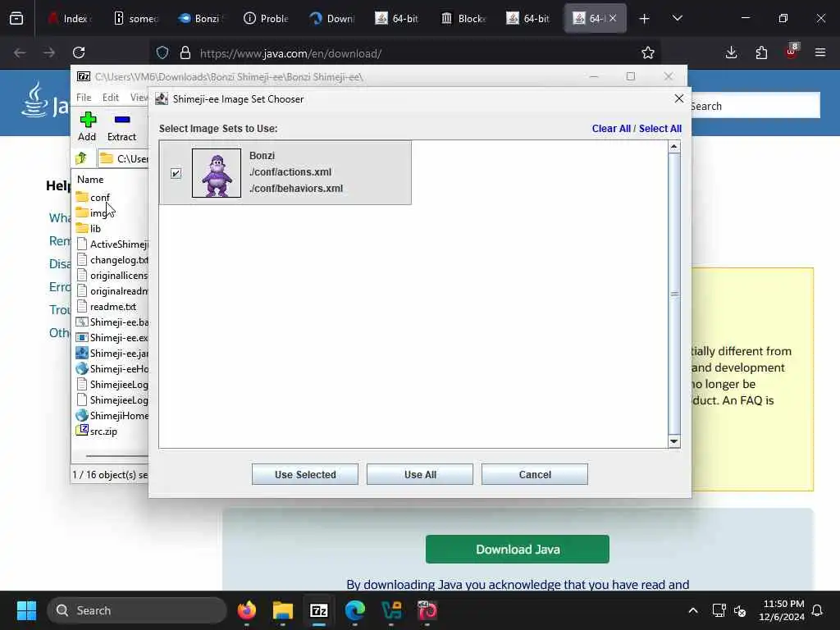Click the muted volume tray icon

(741, 610)
